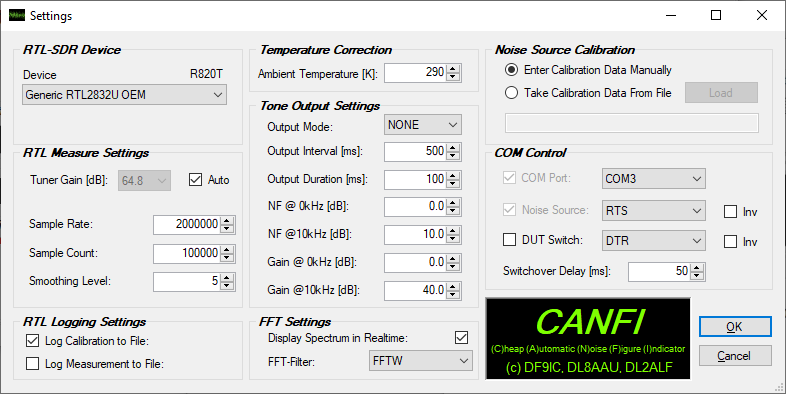
Task: Enable Log Measurement to File
Action: coord(33,363)
